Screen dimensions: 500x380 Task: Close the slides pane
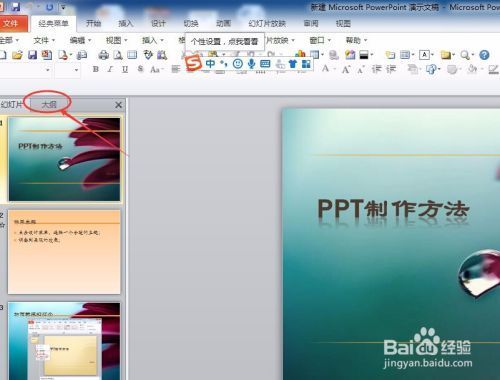click(118, 105)
